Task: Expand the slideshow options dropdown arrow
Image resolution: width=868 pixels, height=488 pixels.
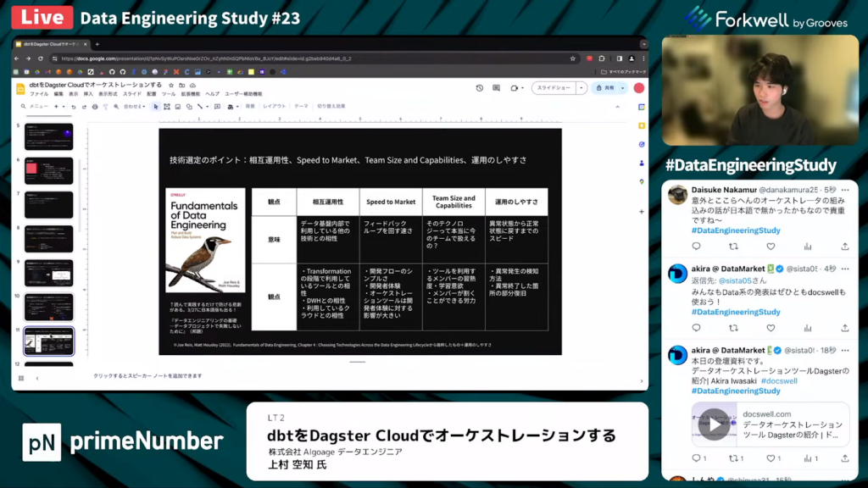Action: (x=581, y=88)
